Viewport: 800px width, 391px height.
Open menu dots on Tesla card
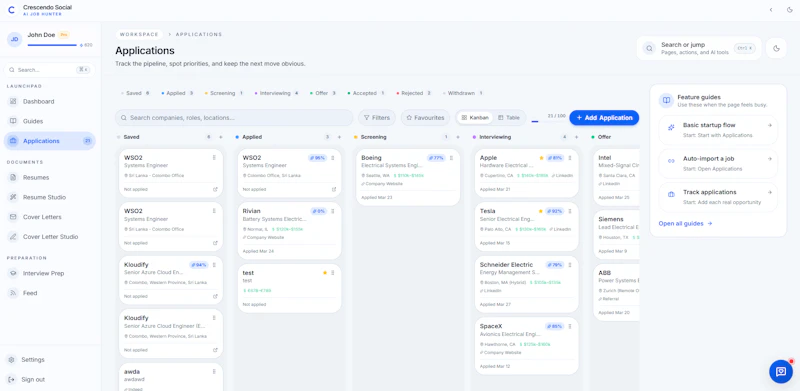pyautogui.click(x=570, y=211)
